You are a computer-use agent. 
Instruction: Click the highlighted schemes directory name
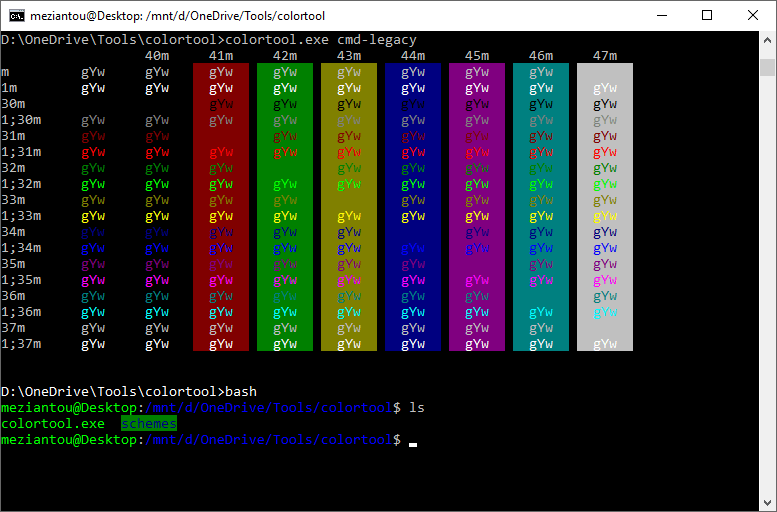[149, 424]
